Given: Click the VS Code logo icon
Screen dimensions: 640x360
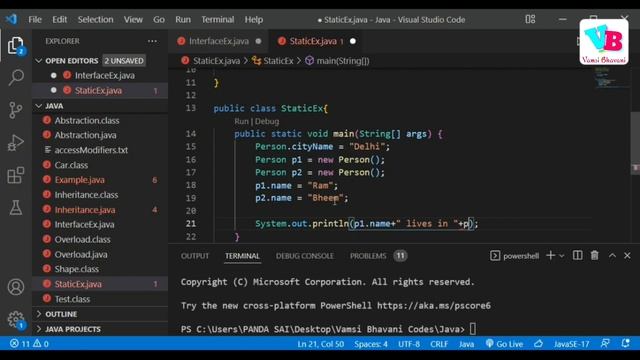Looking at the screenshot, I should [11, 19].
